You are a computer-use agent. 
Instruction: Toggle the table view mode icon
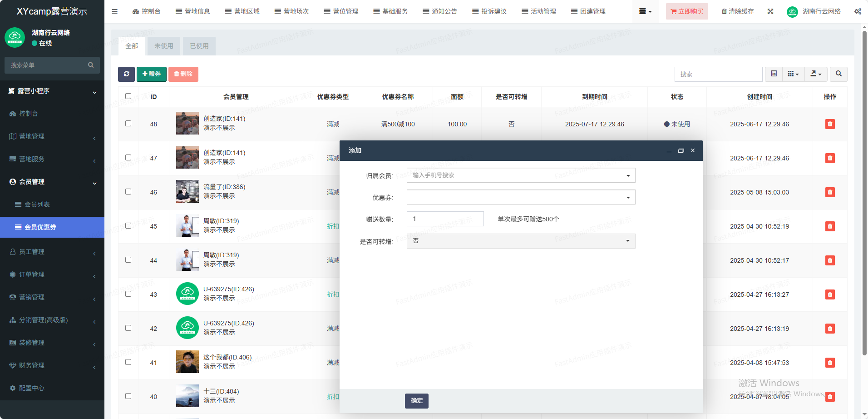tap(774, 74)
